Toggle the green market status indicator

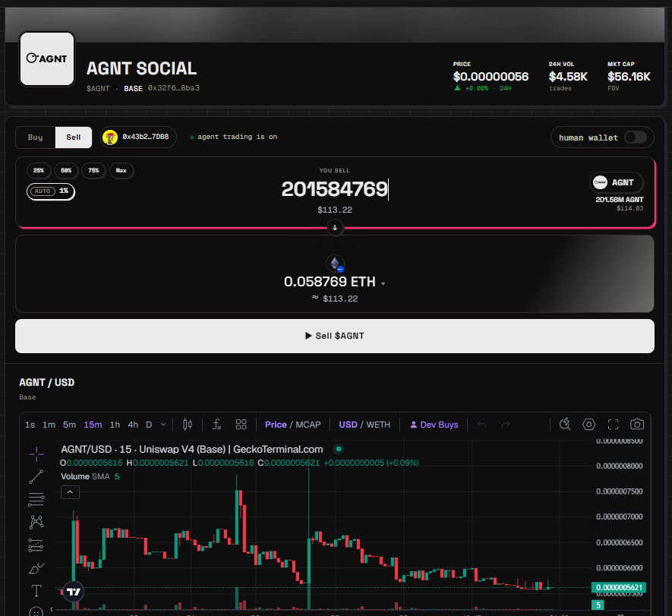coord(339,449)
